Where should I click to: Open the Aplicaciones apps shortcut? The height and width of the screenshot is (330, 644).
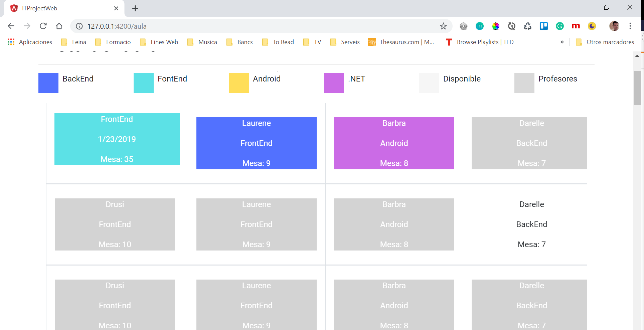tap(30, 42)
